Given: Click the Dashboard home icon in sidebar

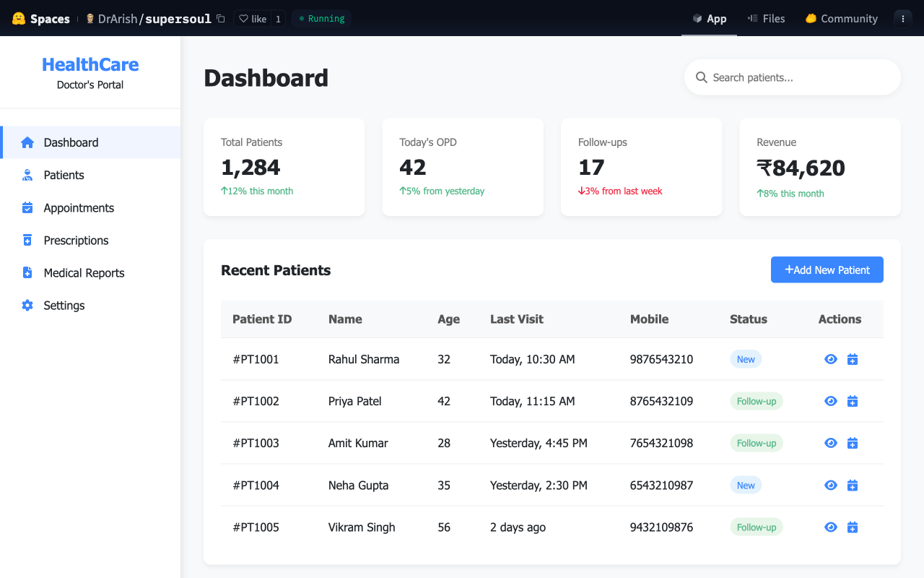Looking at the screenshot, I should coord(27,142).
